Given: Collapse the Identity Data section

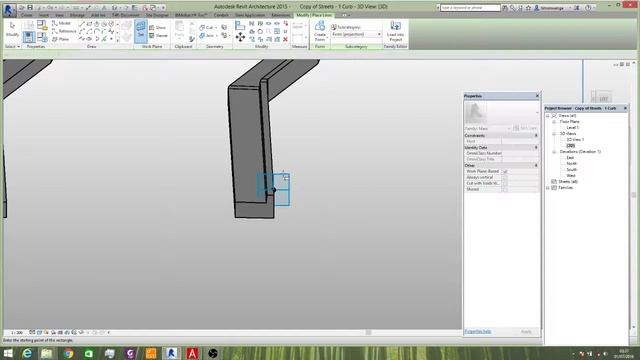Looking at the screenshot, I should (x=536, y=147).
